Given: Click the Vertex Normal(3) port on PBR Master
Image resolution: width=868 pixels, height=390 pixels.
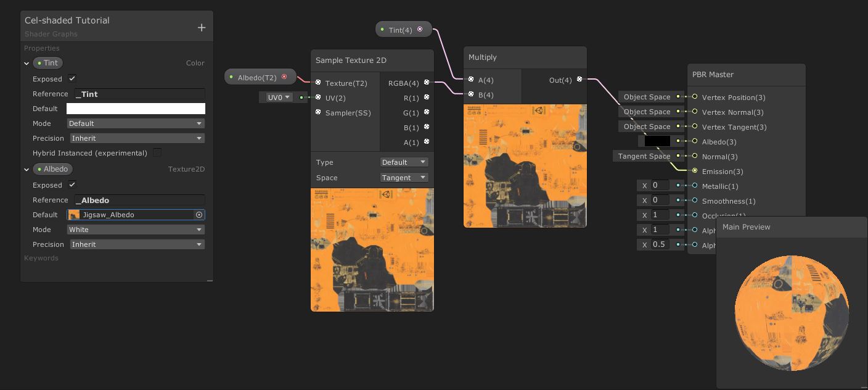Looking at the screenshot, I should 695,112.
